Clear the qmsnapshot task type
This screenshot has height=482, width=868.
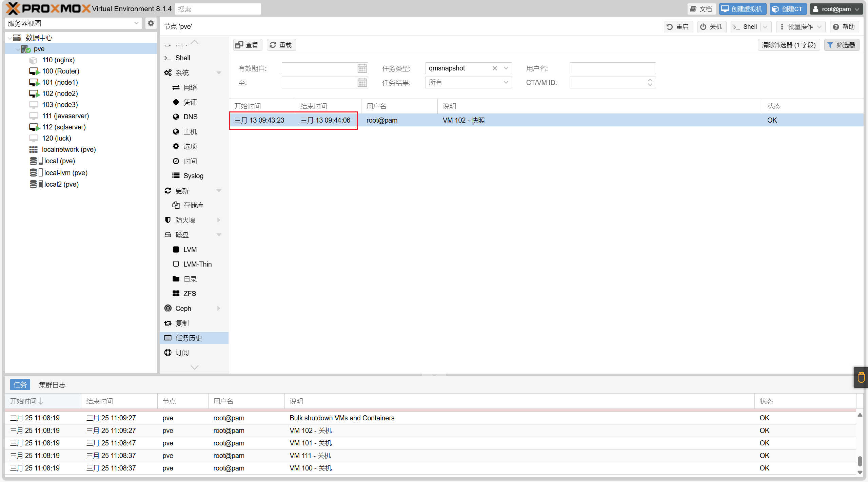click(495, 68)
